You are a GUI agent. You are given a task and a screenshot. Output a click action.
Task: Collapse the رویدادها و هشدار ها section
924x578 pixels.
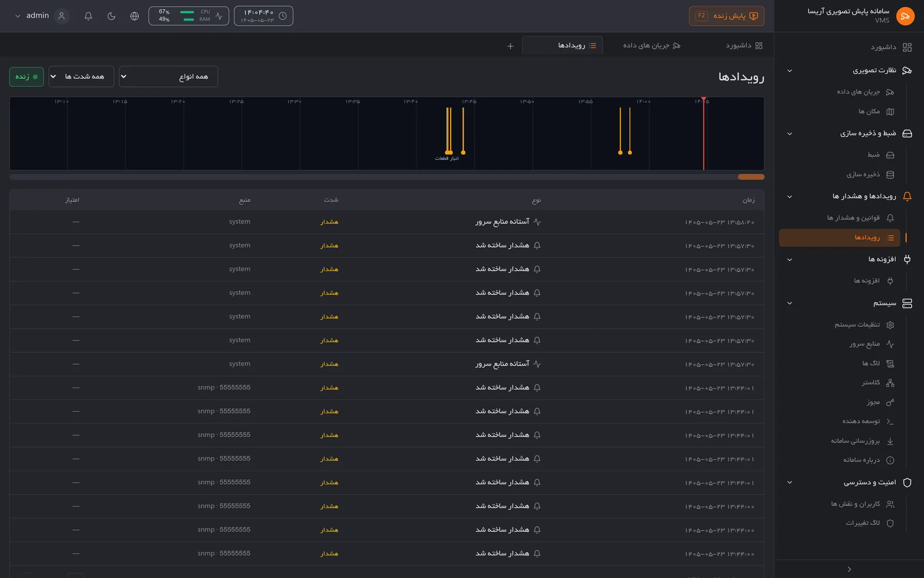tap(790, 196)
